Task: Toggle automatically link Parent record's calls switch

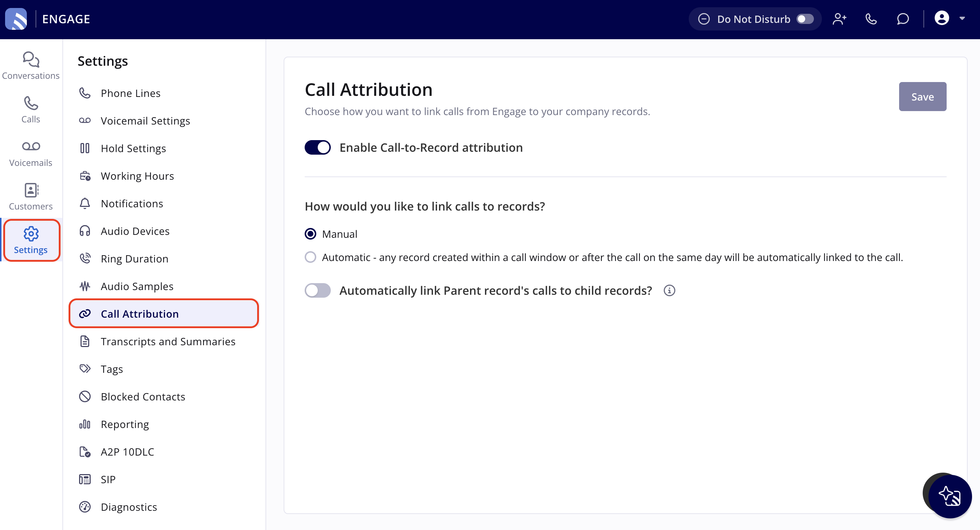Action: (318, 290)
